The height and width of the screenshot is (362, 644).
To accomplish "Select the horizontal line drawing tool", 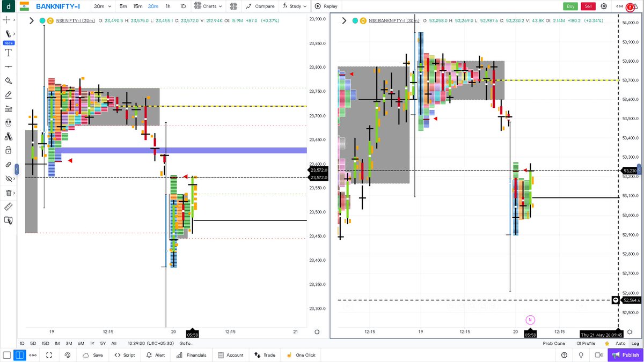I will pos(8,67).
